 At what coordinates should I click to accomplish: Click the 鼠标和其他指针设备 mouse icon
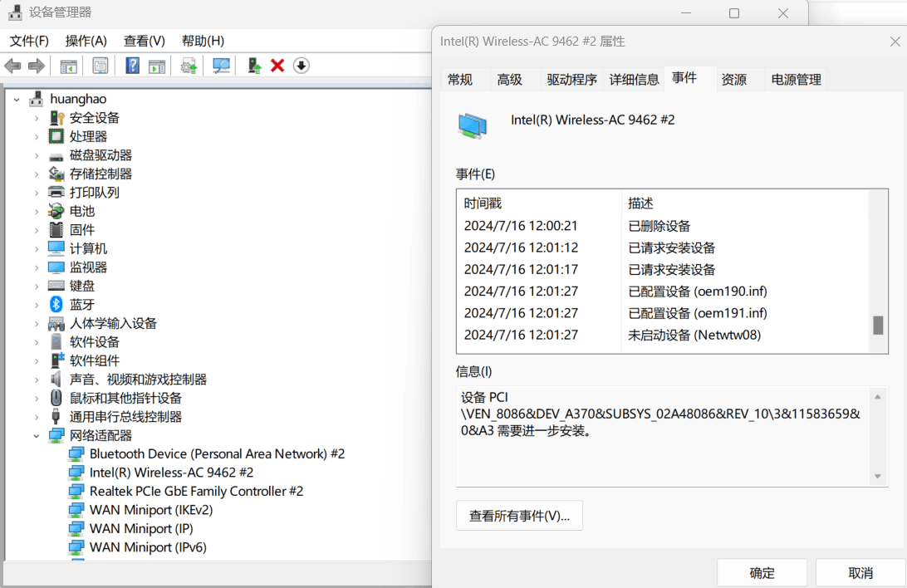(56, 398)
